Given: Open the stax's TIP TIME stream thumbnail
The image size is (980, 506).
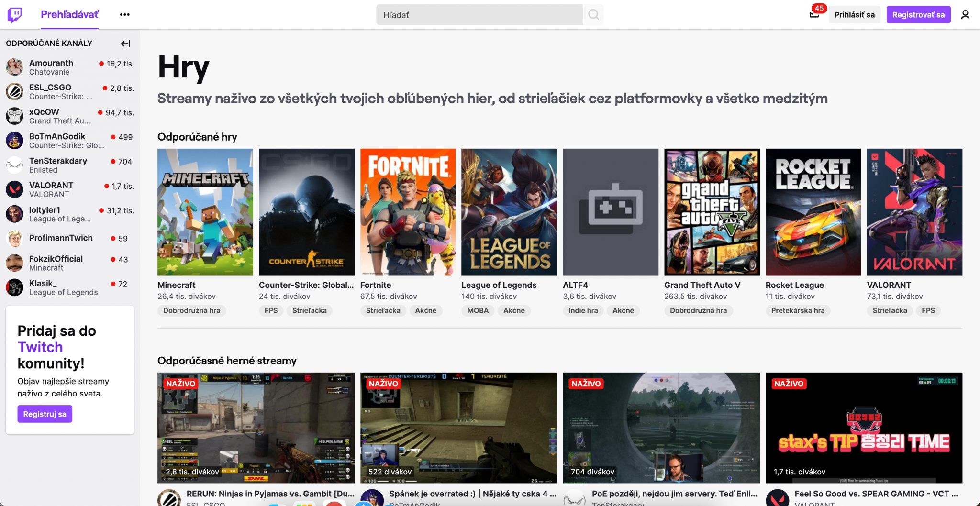Looking at the screenshot, I should click(864, 428).
